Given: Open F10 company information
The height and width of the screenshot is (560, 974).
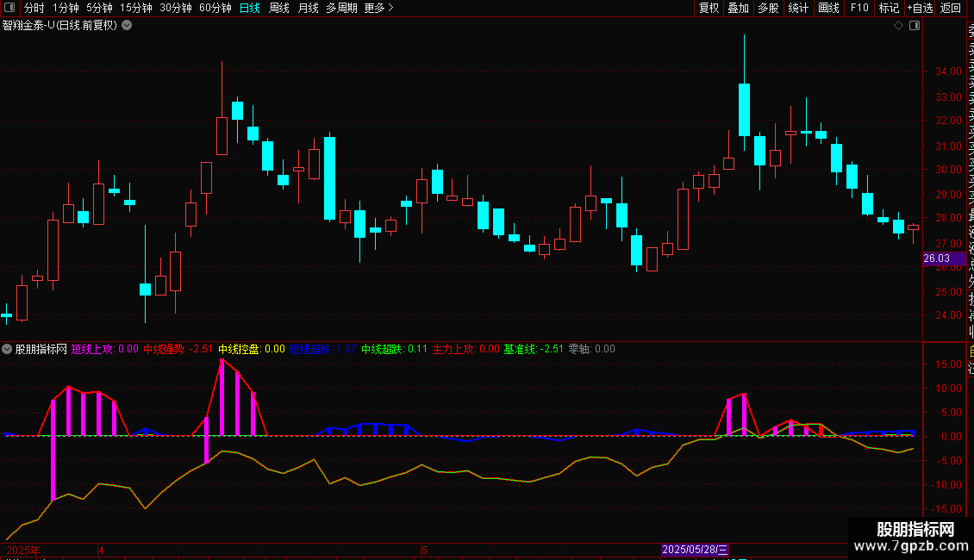Looking at the screenshot, I should pyautogui.click(x=859, y=8).
